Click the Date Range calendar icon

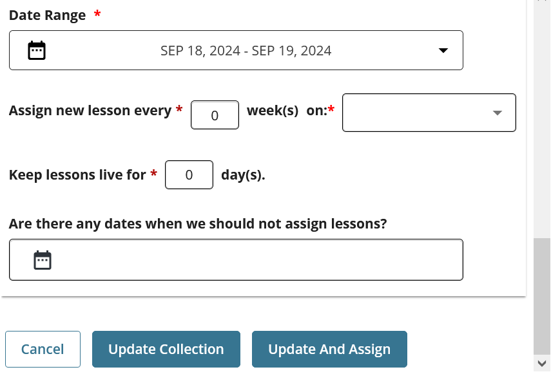click(37, 50)
